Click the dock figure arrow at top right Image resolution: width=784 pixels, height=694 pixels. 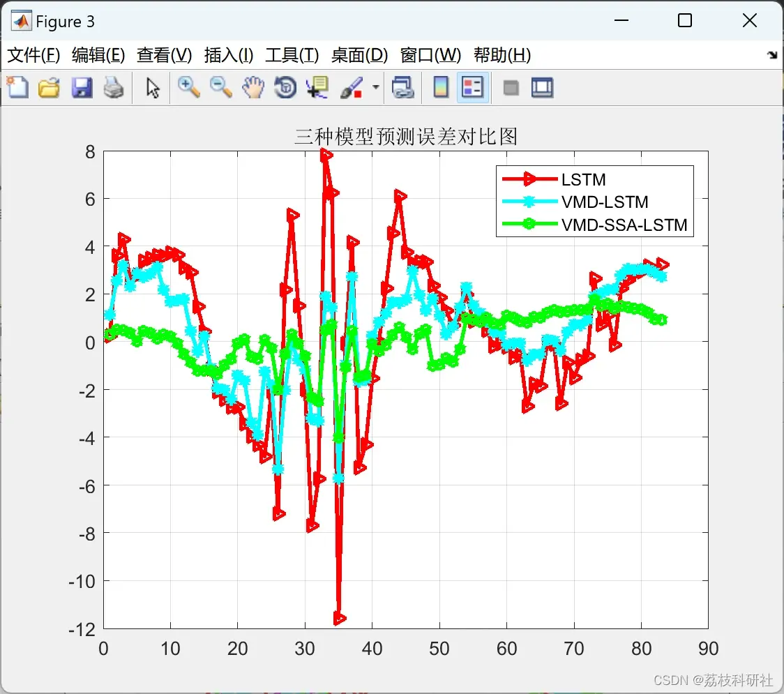773,55
